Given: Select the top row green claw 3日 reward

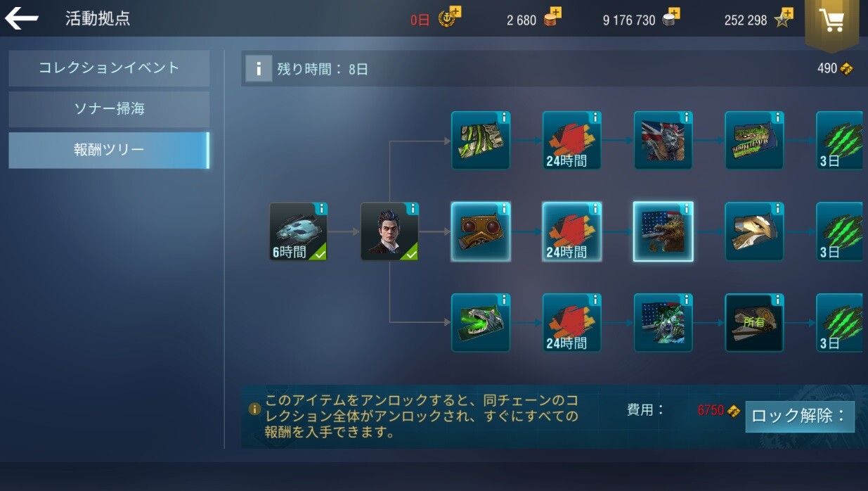Looking at the screenshot, I should 840,141.
